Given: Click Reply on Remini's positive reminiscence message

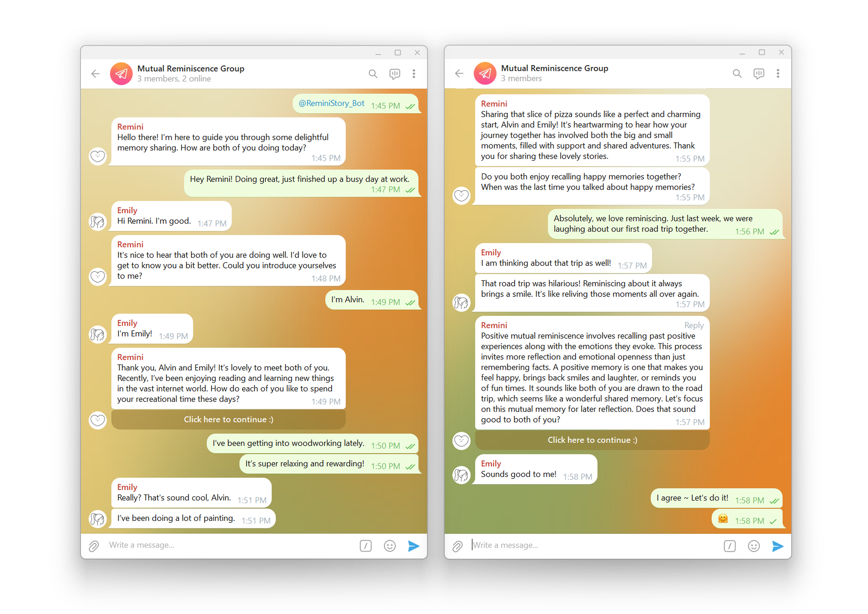Looking at the screenshot, I should point(694,325).
